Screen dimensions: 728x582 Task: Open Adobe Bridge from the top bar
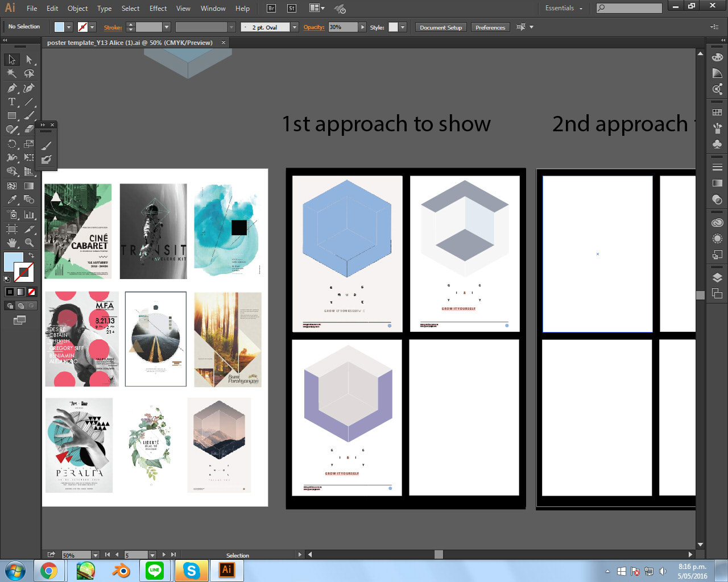click(x=271, y=9)
